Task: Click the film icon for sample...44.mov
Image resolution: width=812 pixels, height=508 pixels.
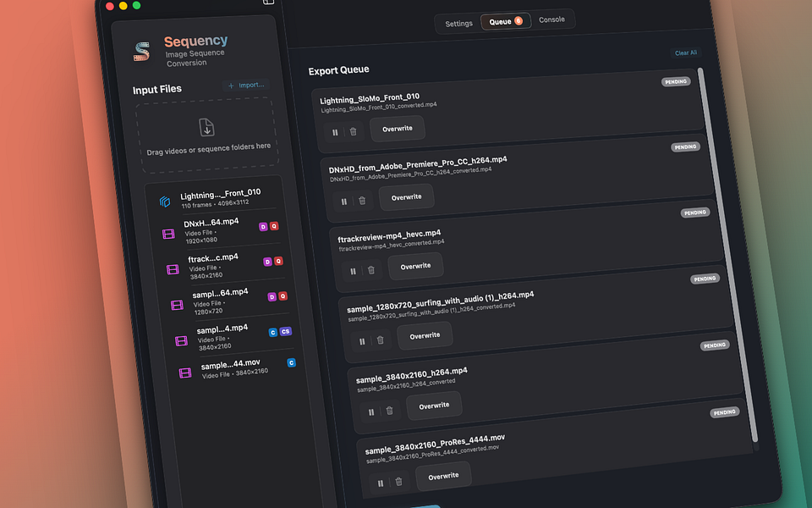Action: click(x=185, y=373)
